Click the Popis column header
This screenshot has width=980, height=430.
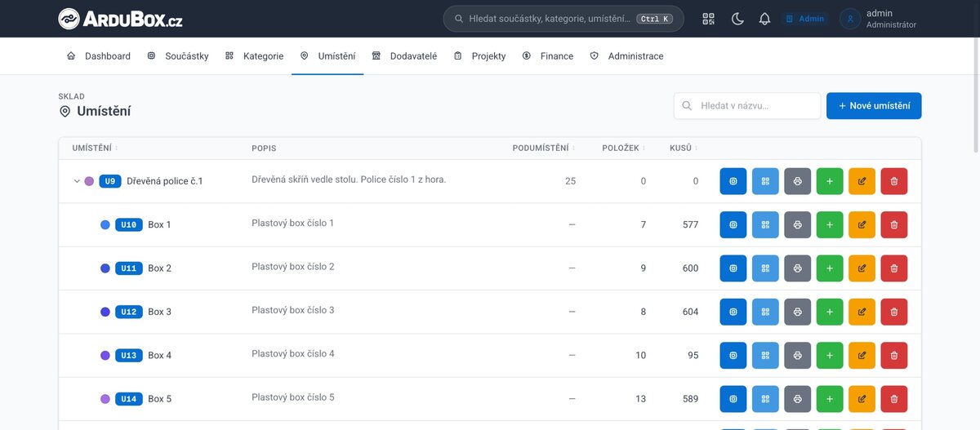click(x=264, y=149)
